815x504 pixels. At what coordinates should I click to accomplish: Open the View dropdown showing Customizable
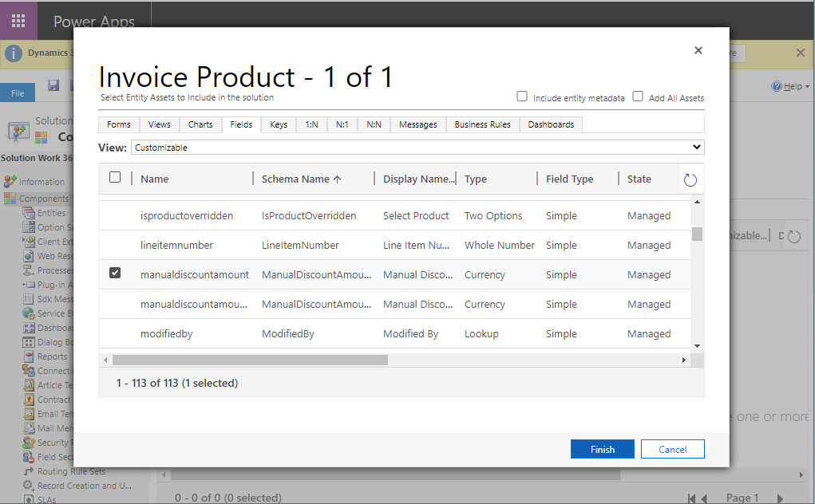coord(417,148)
